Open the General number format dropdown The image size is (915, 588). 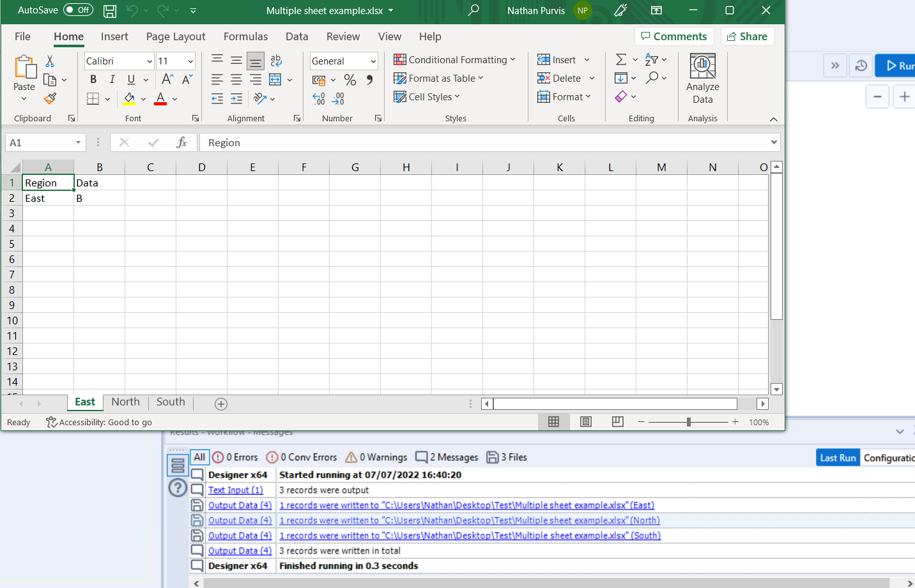(x=373, y=61)
